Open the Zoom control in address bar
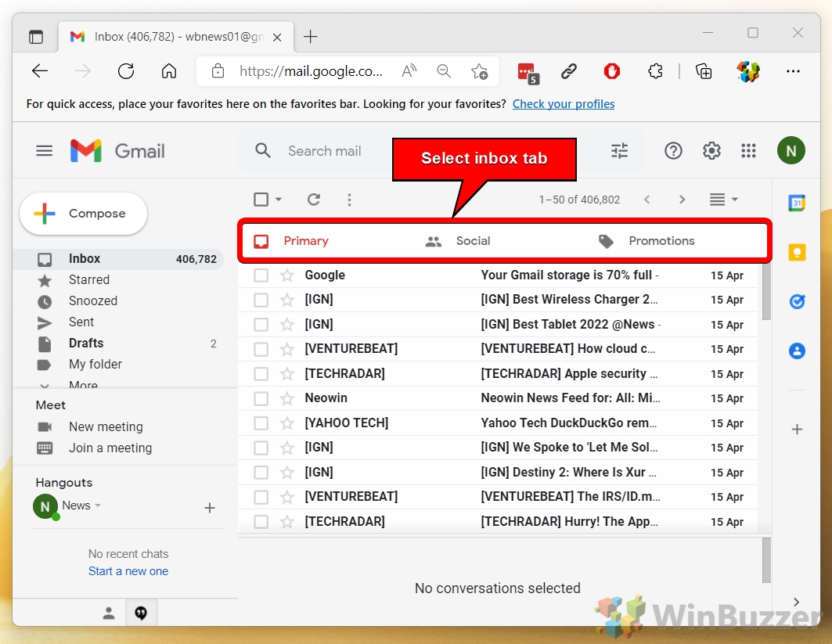This screenshot has height=644, width=832. (444, 71)
